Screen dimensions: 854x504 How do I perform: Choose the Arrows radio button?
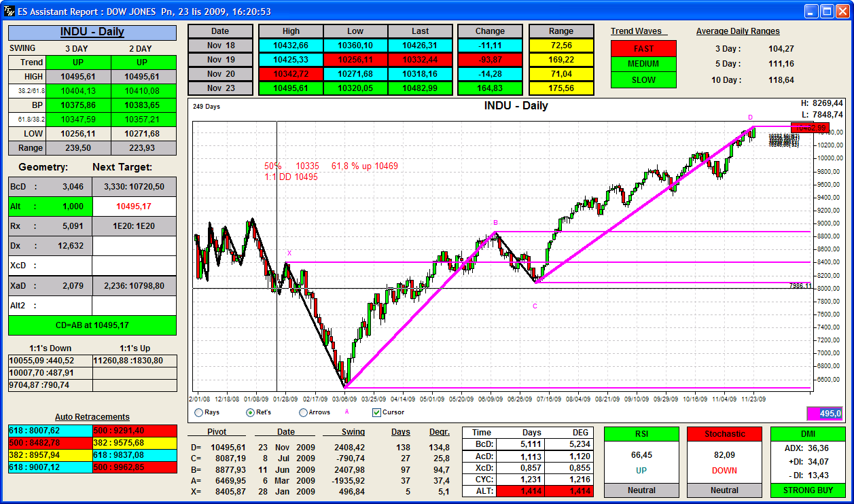pyautogui.click(x=303, y=412)
